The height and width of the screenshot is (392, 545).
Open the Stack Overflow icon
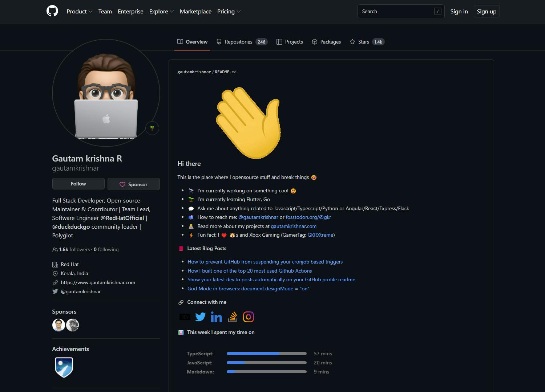tap(233, 317)
